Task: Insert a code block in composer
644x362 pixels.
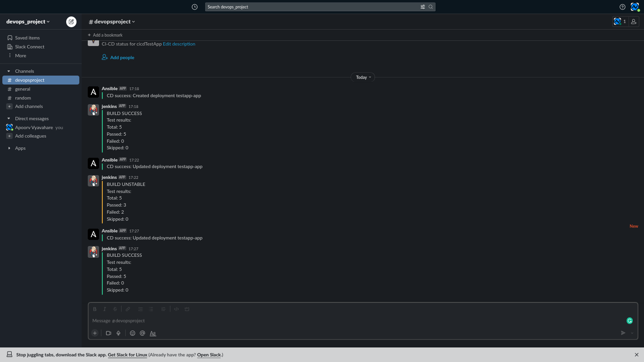Action: tap(187, 309)
